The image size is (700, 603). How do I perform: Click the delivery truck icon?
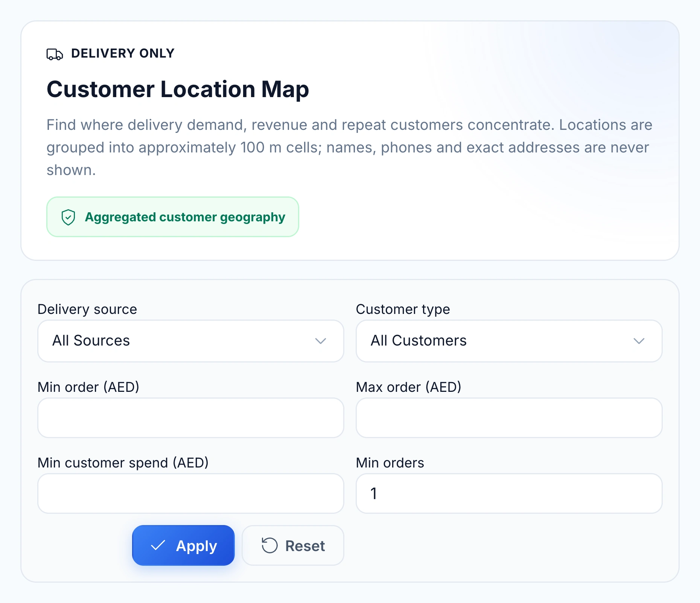[x=55, y=54]
